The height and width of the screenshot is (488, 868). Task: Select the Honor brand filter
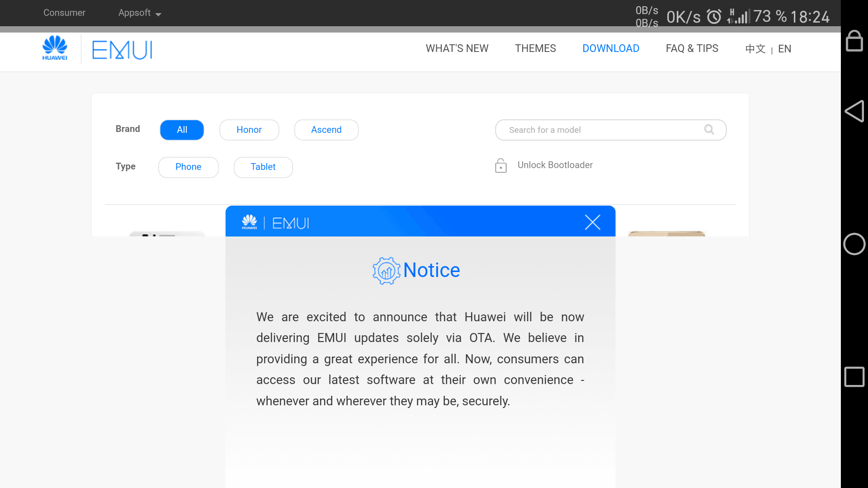click(x=249, y=130)
